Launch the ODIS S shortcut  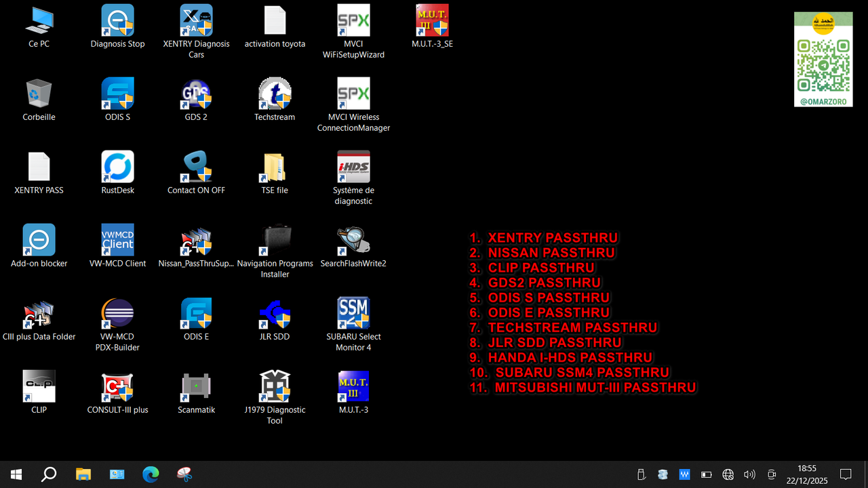click(117, 100)
